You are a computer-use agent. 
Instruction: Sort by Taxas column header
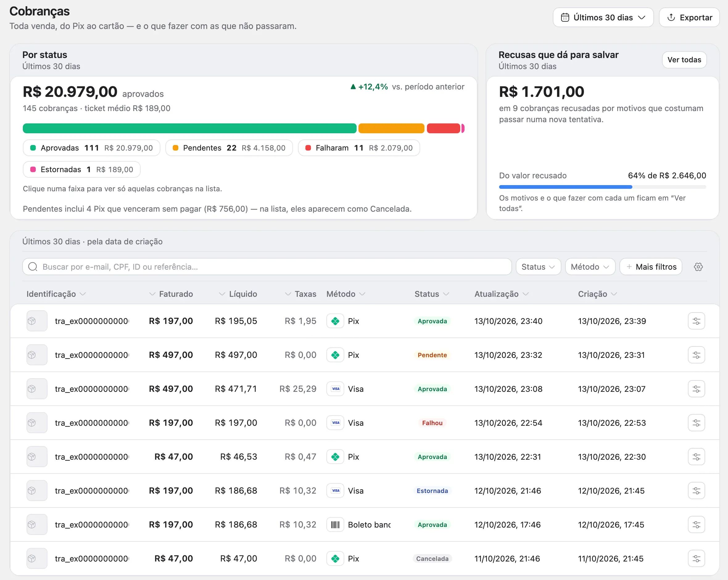point(300,294)
